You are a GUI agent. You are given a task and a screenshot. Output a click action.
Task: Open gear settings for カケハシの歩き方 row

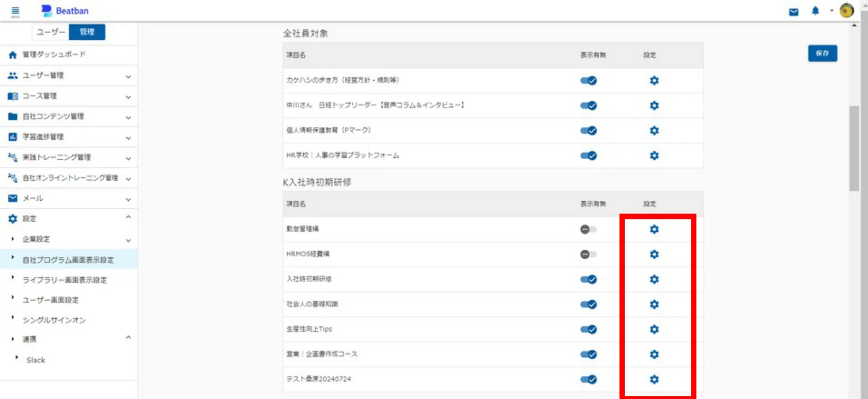coord(654,81)
